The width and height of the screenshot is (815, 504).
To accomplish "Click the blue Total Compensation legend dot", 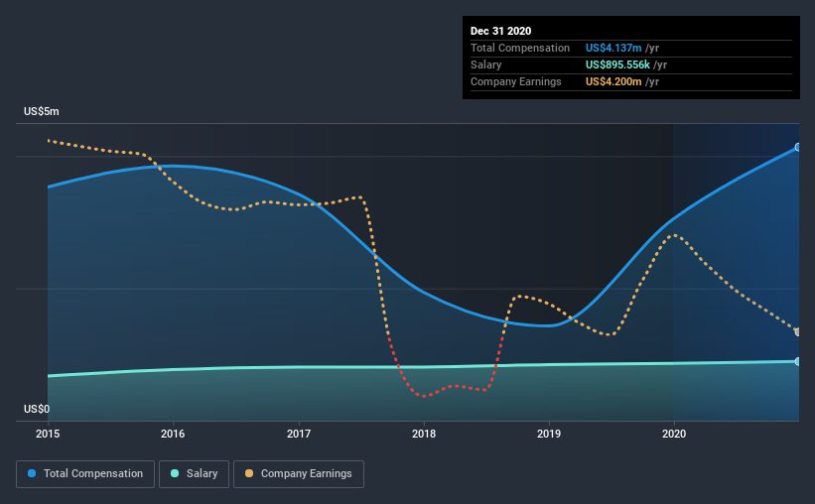I will tap(32, 473).
